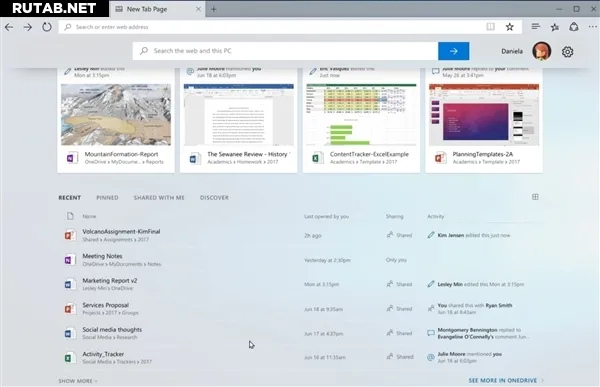Image resolution: width=600 pixels, height=387 pixels.
Task: Open the Hub lines icon
Action: [x=535, y=26]
